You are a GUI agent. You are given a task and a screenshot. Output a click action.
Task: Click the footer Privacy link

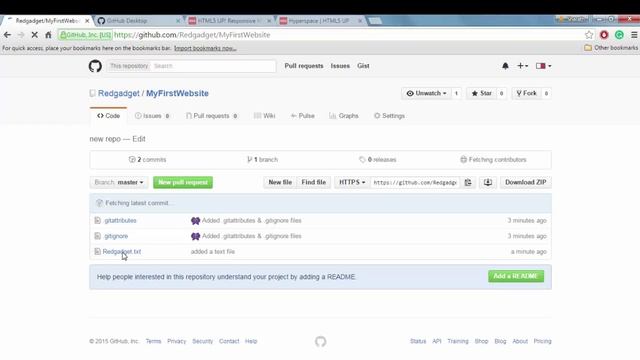[x=176, y=341]
